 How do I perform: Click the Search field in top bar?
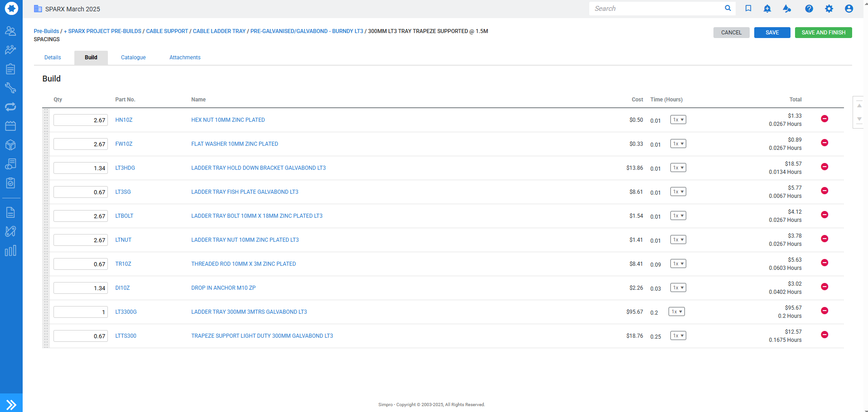657,9
